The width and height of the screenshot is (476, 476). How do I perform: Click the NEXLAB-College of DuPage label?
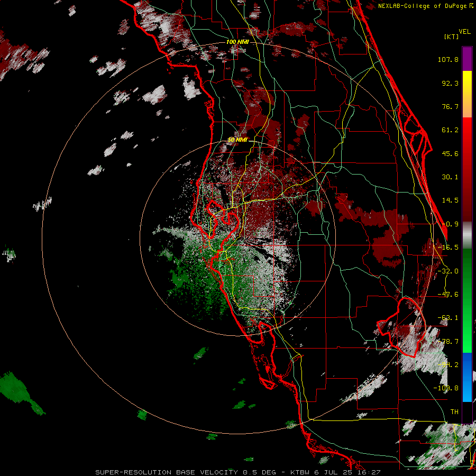click(422, 6)
